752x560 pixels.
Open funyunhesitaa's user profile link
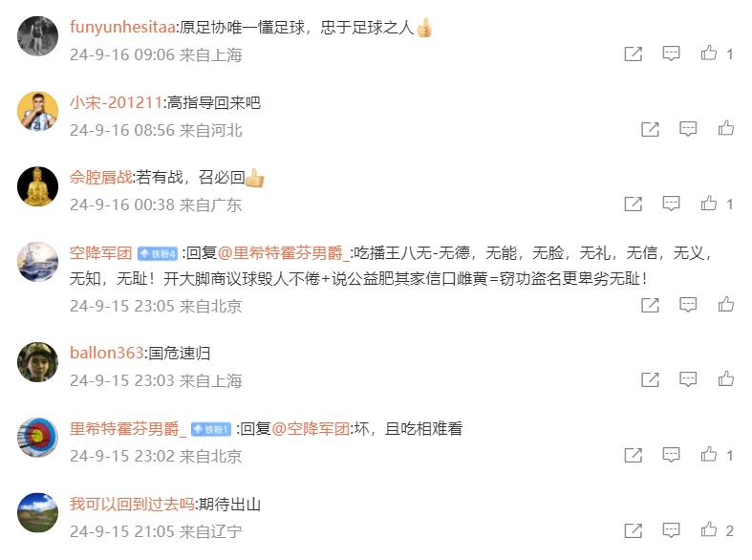[122, 28]
